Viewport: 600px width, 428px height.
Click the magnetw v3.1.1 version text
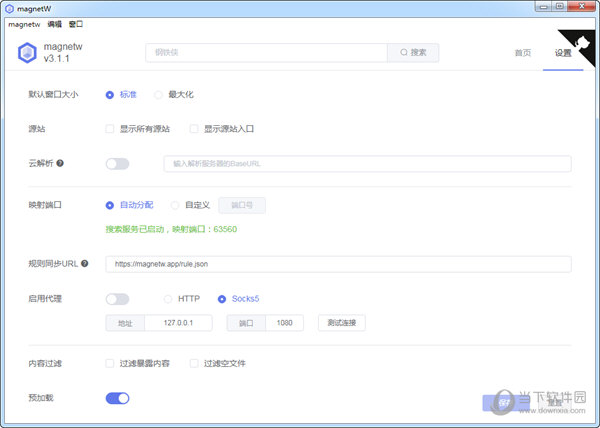(x=63, y=53)
